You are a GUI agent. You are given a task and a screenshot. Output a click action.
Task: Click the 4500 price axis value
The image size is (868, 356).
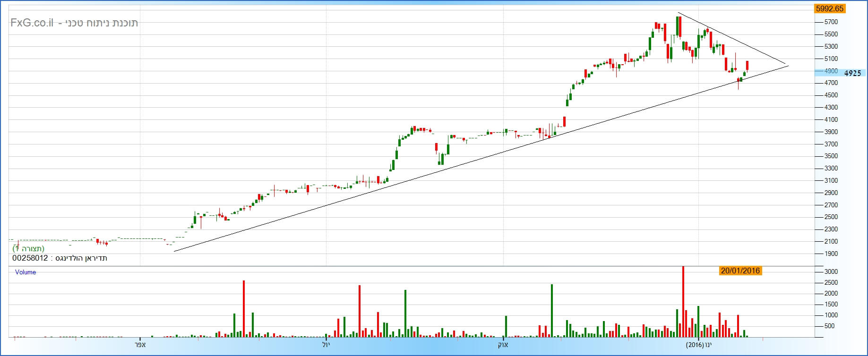click(x=831, y=95)
